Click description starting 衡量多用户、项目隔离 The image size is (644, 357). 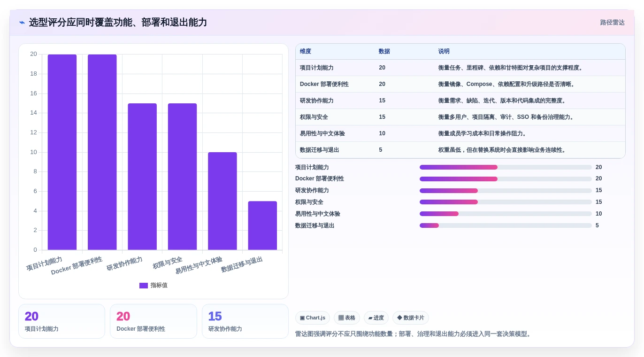pos(506,117)
